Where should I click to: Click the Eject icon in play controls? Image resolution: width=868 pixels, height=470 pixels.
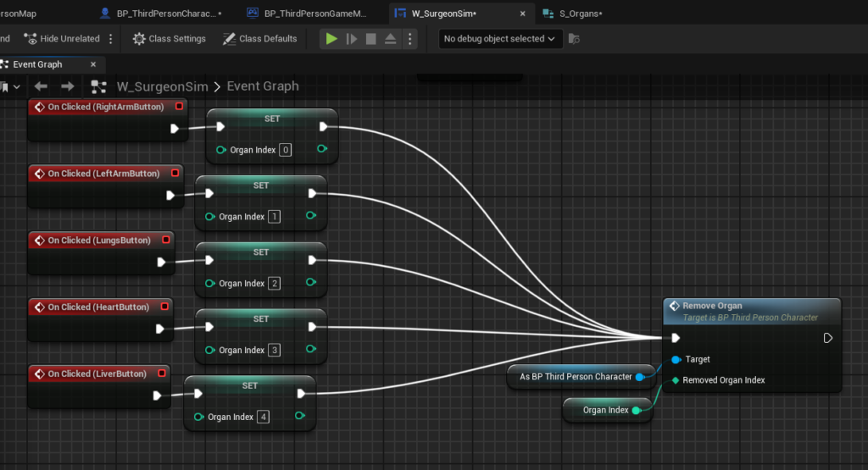click(x=391, y=39)
